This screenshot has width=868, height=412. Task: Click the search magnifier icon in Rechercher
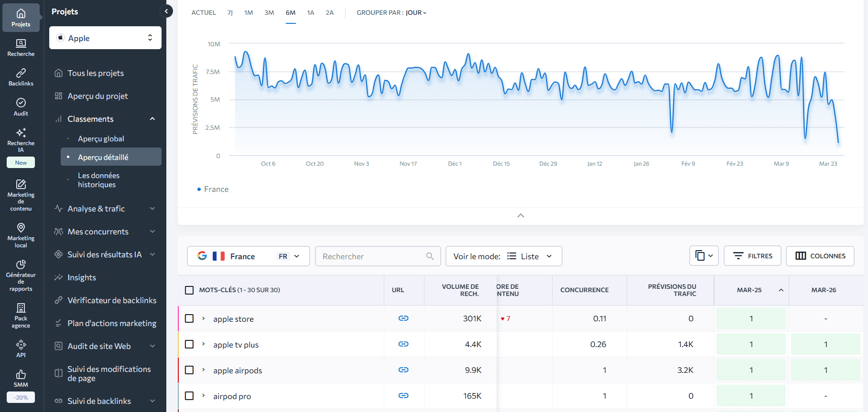430,256
